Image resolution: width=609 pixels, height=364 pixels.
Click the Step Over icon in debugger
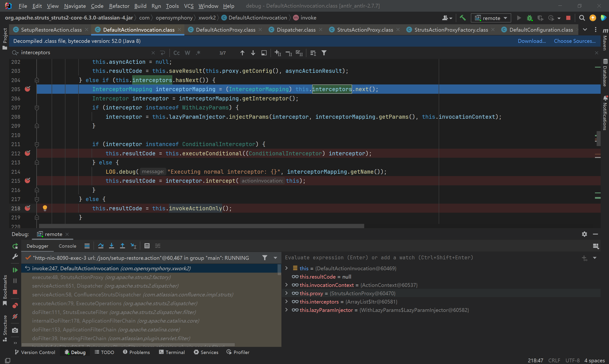[101, 246]
